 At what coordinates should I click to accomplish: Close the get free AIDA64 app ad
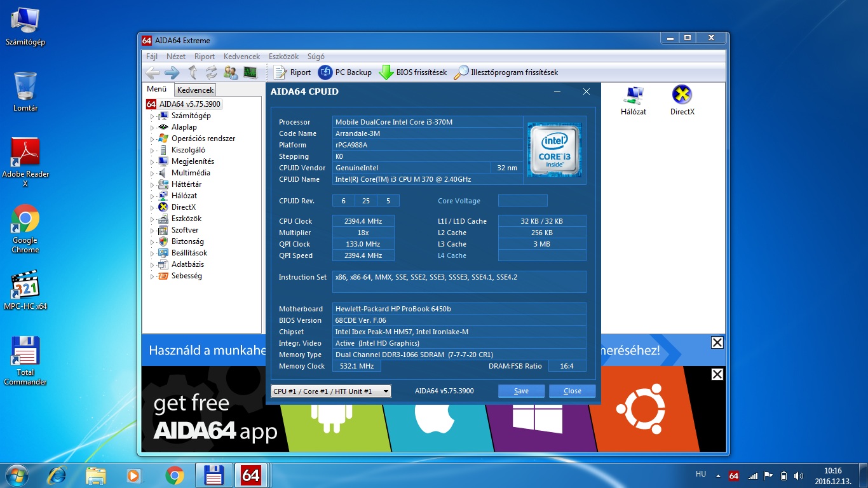[717, 375]
